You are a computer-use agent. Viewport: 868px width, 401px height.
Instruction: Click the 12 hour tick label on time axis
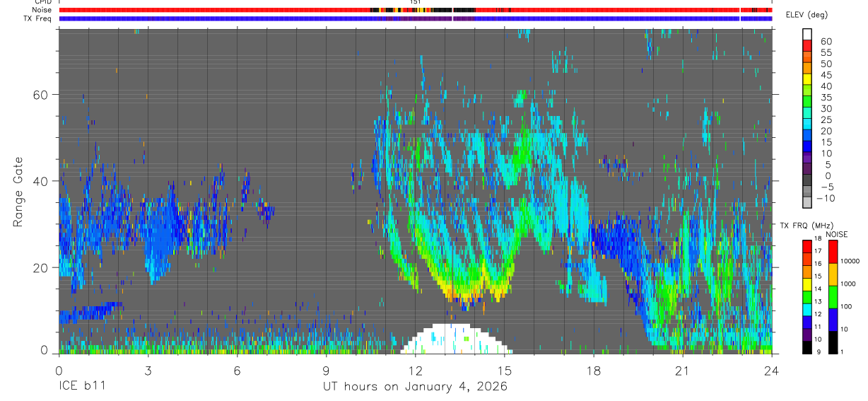click(x=415, y=371)
